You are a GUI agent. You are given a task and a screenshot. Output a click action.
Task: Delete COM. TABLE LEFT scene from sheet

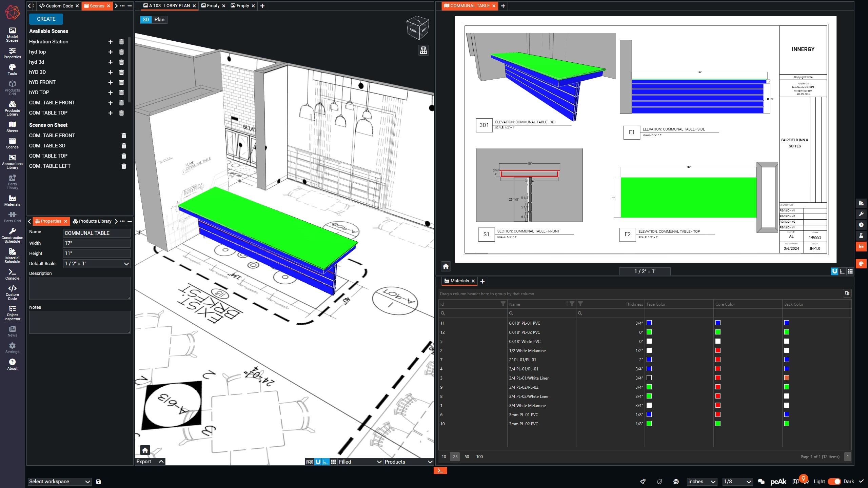[x=124, y=166]
